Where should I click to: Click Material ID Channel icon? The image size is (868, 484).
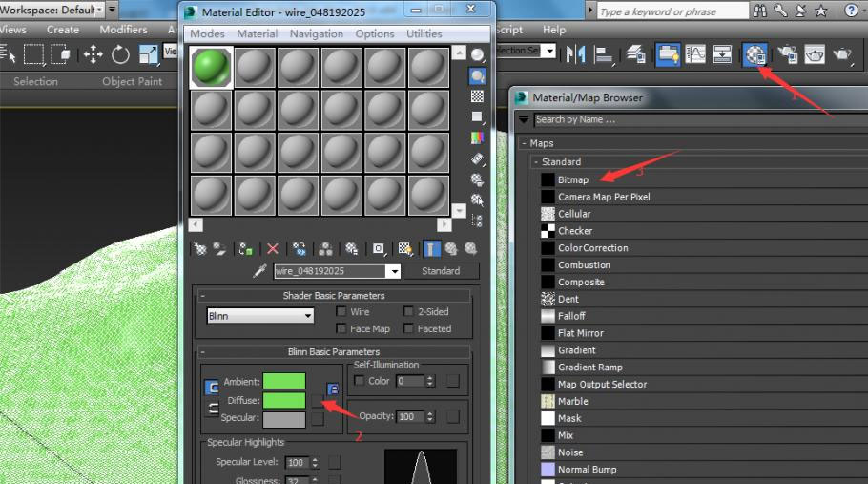point(379,249)
